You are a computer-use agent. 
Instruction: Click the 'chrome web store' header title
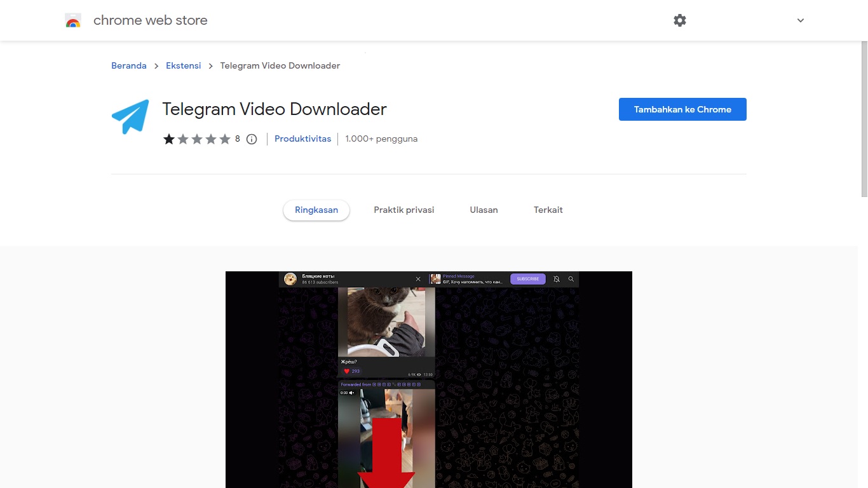pos(151,20)
